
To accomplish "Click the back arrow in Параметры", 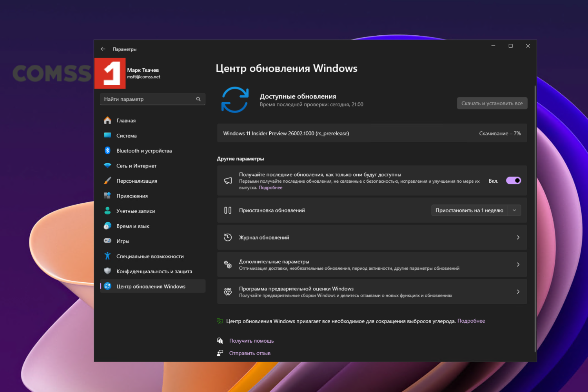I will [x=103, y=49].
